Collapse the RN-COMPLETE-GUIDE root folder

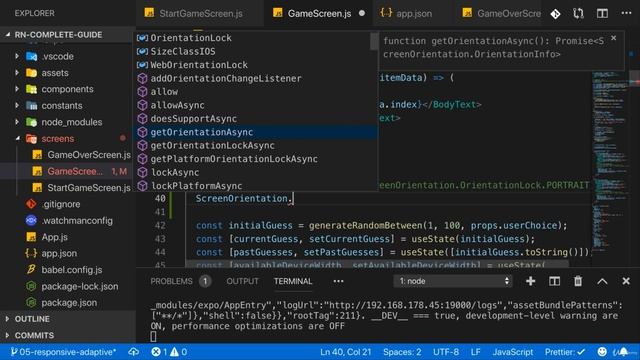point(68,35)
